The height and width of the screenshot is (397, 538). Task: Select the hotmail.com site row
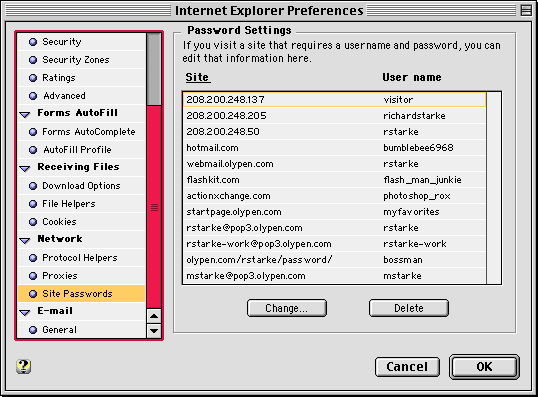[x=335, y=148]
